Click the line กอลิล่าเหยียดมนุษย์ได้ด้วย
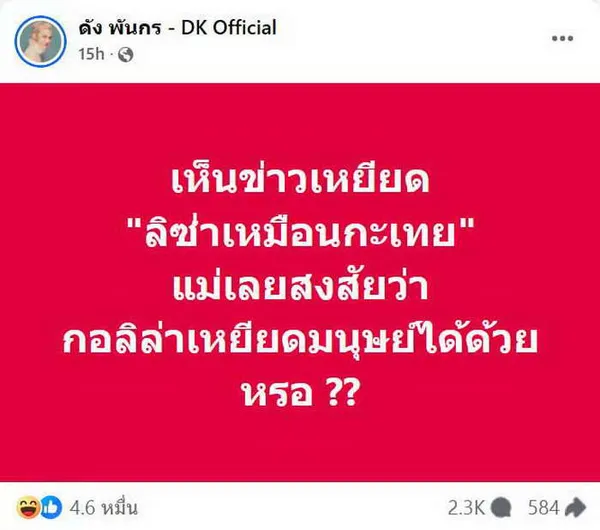 [300, 340]
